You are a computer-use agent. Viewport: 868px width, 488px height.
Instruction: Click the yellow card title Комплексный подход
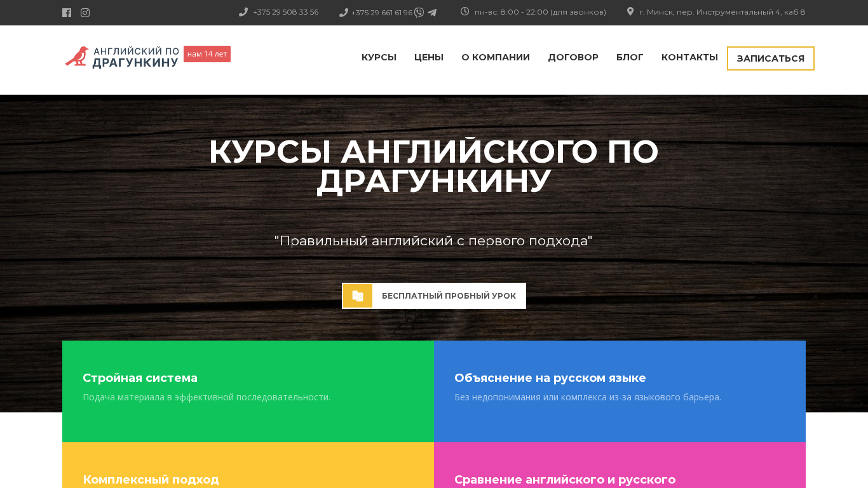pyautogui.click(x=151, y=480)
